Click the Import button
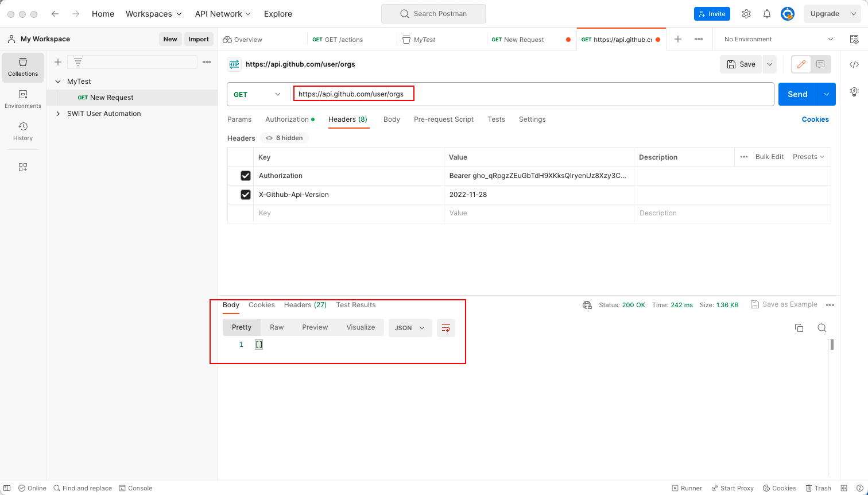Viewport: 868px width, 495px height. [199, 39]
